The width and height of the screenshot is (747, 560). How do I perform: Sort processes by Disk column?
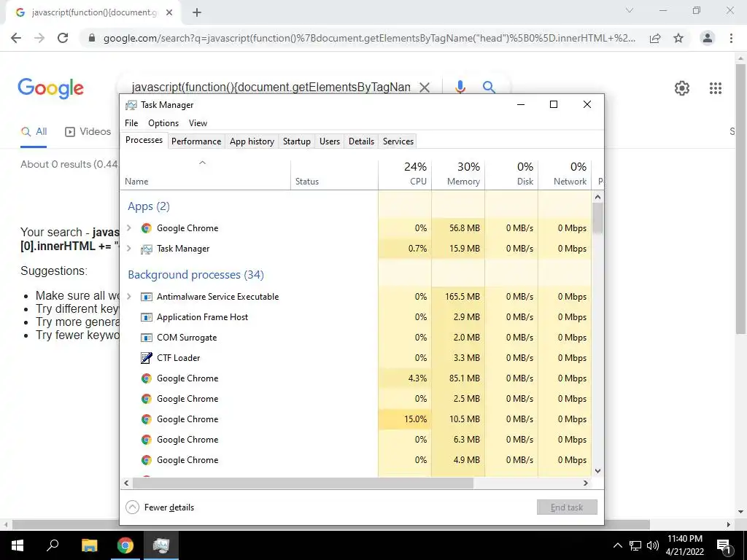511,175
